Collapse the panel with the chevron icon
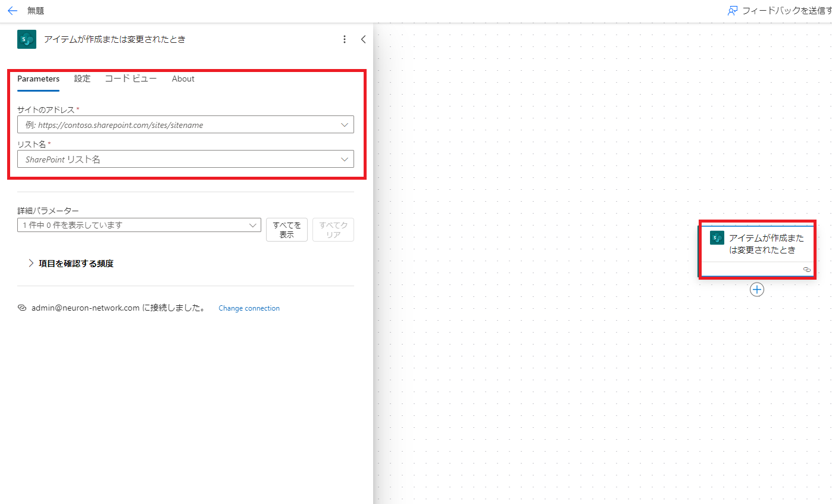Viewport: 832px width, 504px height. click(x=363, y=39)
